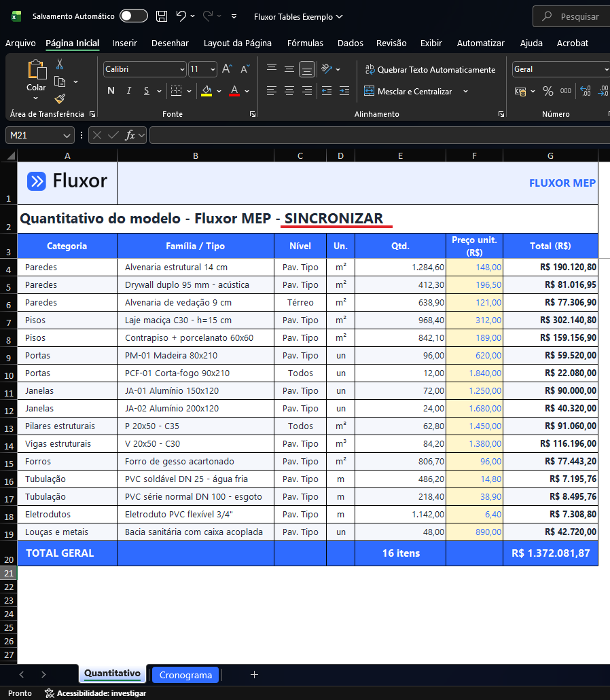This screenshot has width=610, height=700.
Task: Align text to bottom
Action: 307,69
